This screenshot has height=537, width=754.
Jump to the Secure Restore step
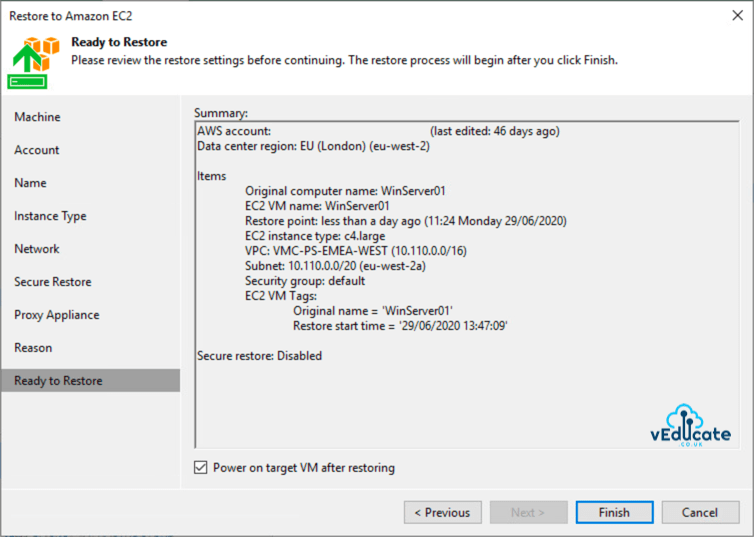pos(52,282)
